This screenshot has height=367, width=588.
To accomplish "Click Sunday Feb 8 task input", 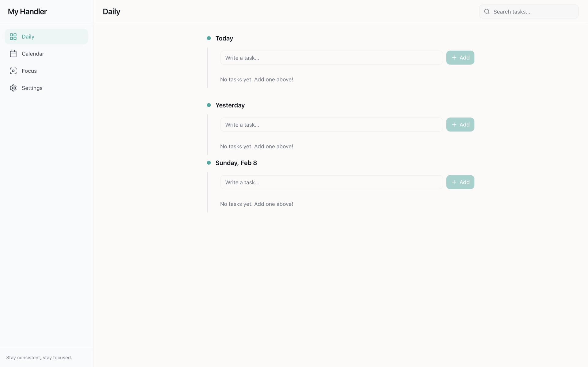I will 331,182.
